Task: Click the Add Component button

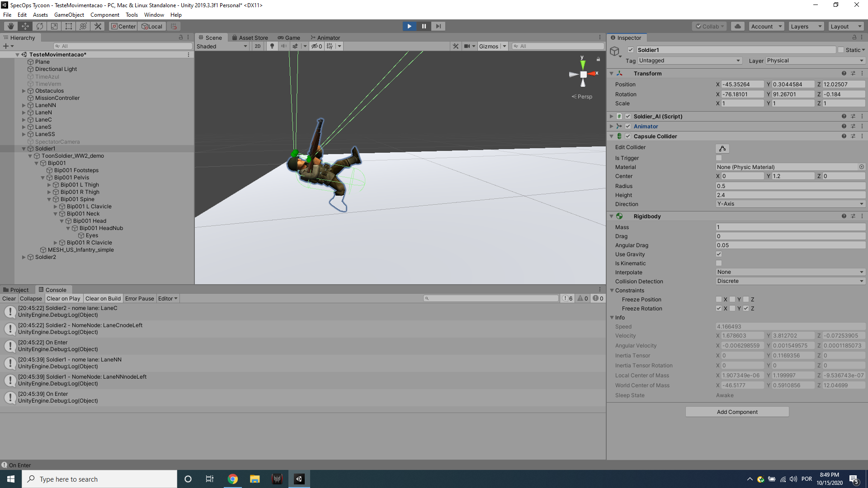Action: tap(736, 412)
